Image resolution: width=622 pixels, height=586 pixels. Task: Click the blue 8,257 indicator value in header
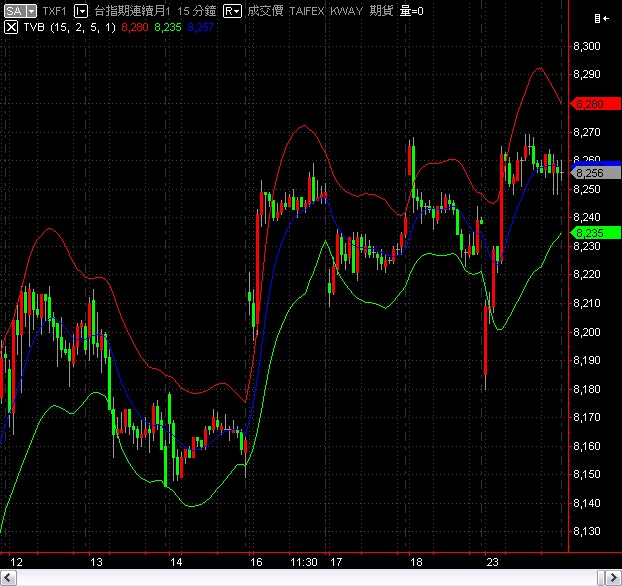point(201,27)
